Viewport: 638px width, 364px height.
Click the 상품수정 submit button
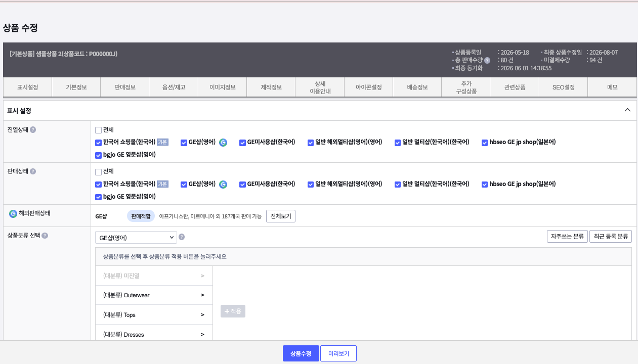(301, 353)
